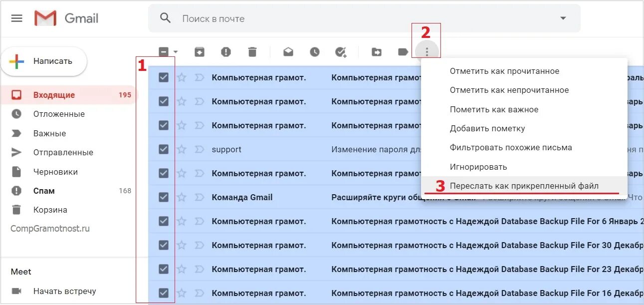Click the 195 unread count badge
The image size is (644, 305).
(125, 95)
